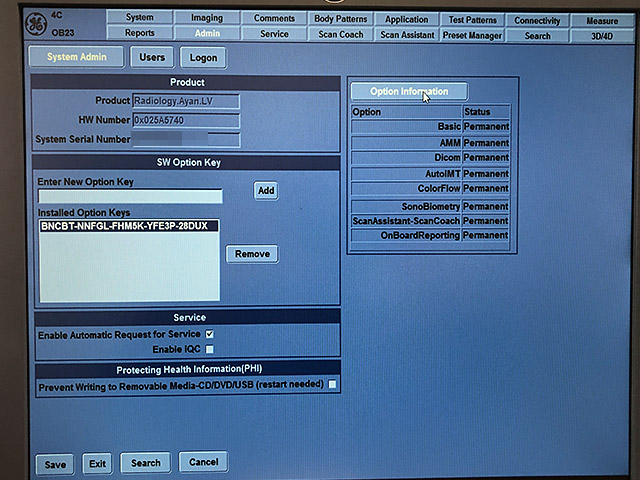Check Prevent Writing to Removable Media

332,384
